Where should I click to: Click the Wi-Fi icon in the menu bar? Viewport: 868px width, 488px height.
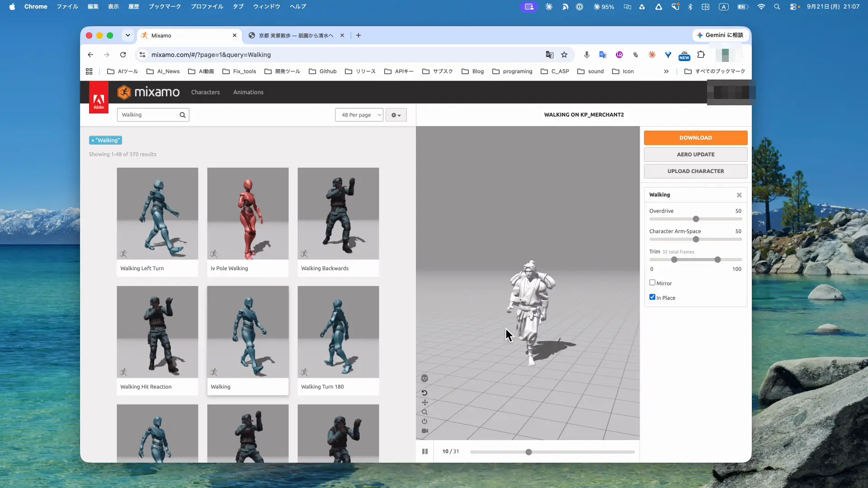tap(761, 7)
